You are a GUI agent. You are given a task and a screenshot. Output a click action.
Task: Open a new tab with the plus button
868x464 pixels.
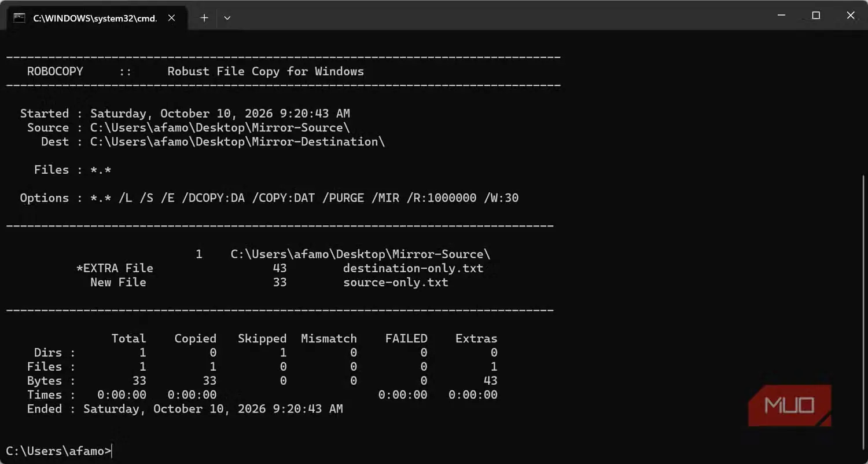click(x=204, y=18)
